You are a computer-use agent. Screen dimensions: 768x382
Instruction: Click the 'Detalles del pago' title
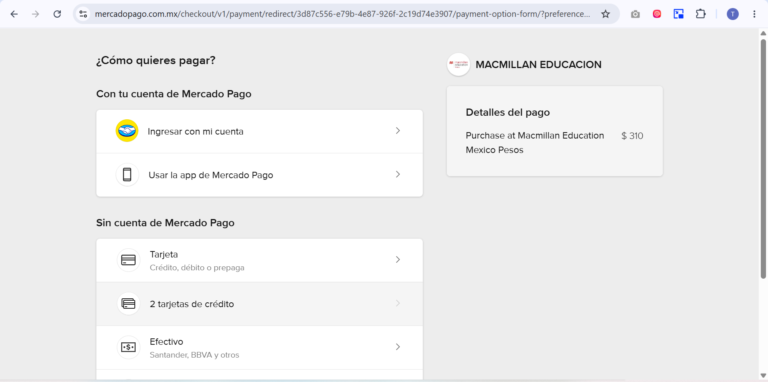[507, 113]
